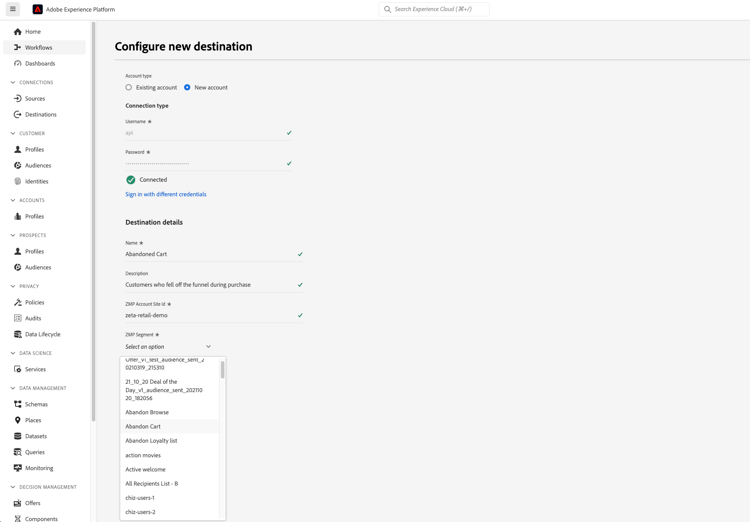Viewport: 750px width, 522px height.
Task: Collapse the Connections section
Action: pyautogui.click(x=12, y=82)
